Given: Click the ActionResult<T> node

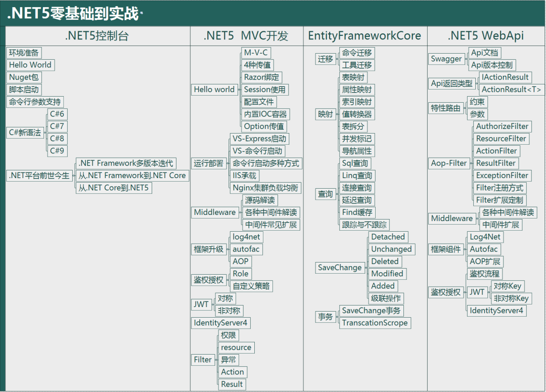Looking at the screenshot, I should (x=511, y=90).
